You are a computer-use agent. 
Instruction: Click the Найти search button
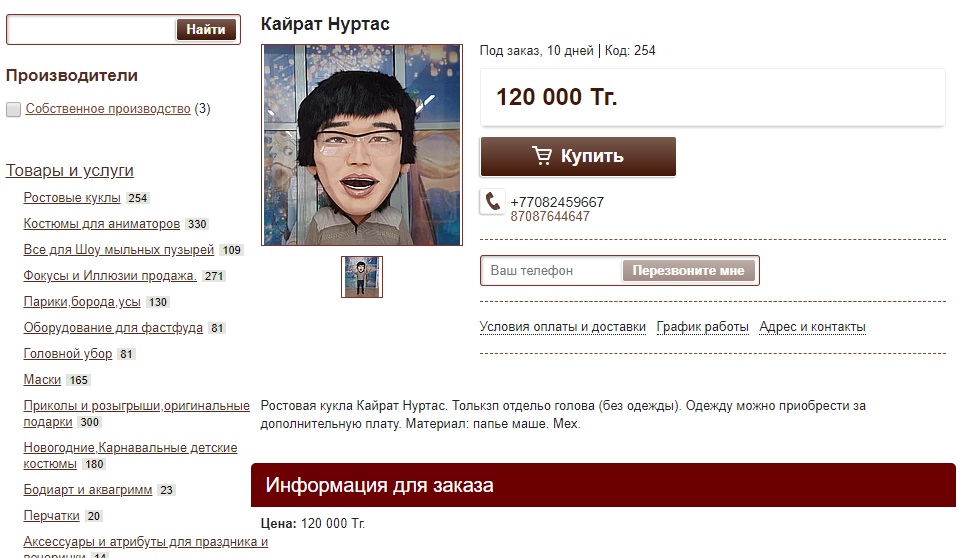[206, 29]
